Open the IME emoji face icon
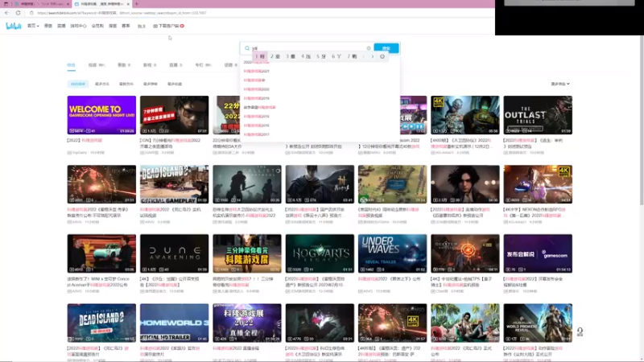 [x=382, y=56]
